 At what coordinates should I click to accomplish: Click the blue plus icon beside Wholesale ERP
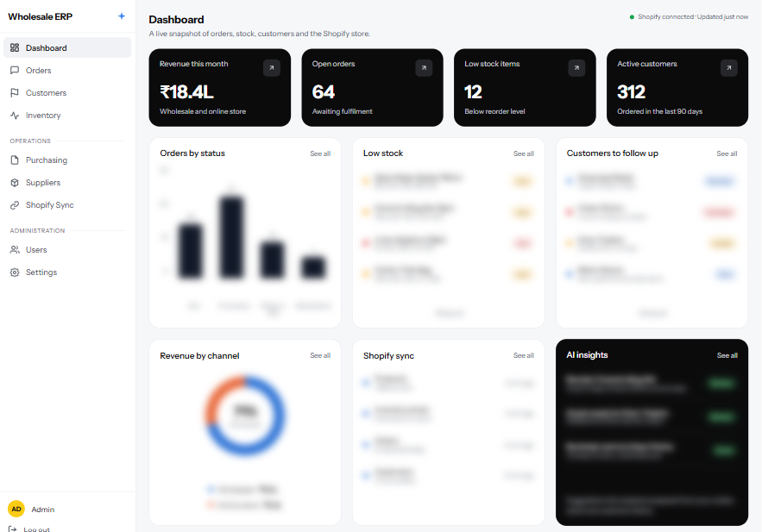point(122,16)
